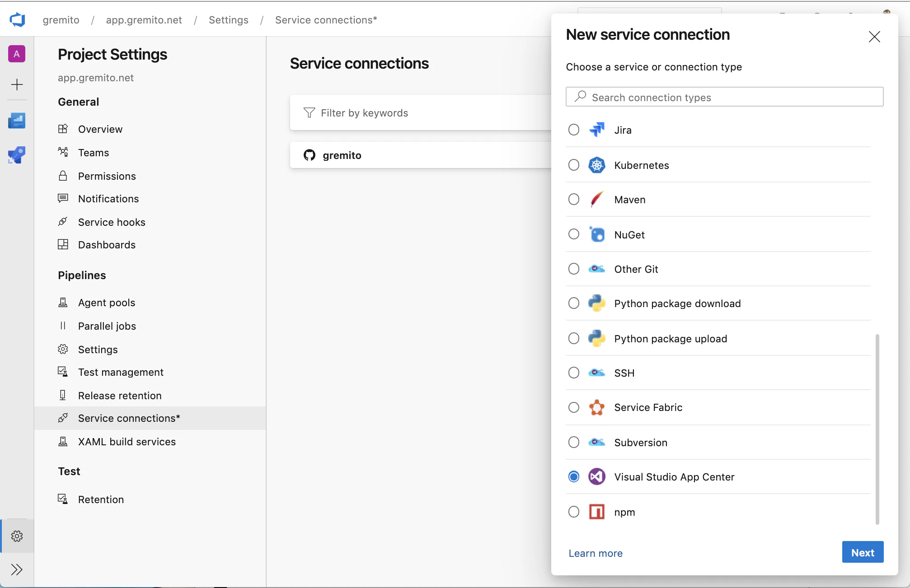
Task: Open Service connections in sidebar
Action: (x=150, y=418)
